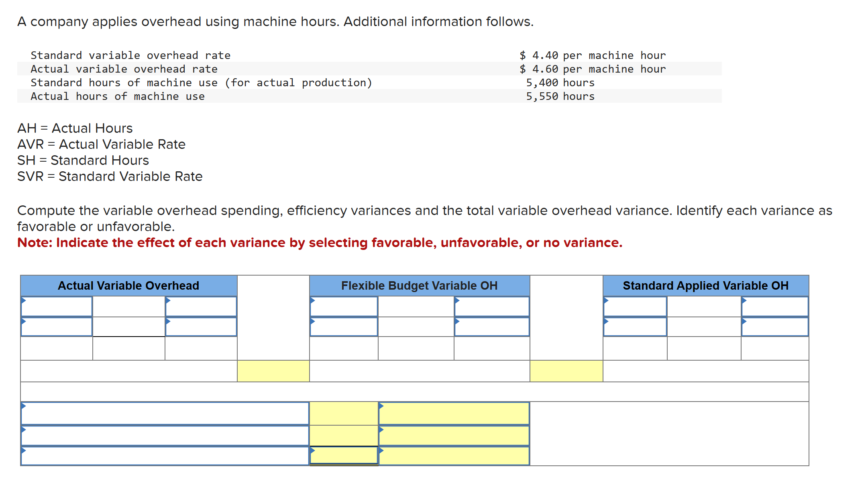This screenshot has height=483, width=868.
Task: Select favorable/unfavorable dropdown for first variance
Action: point(454,413)
